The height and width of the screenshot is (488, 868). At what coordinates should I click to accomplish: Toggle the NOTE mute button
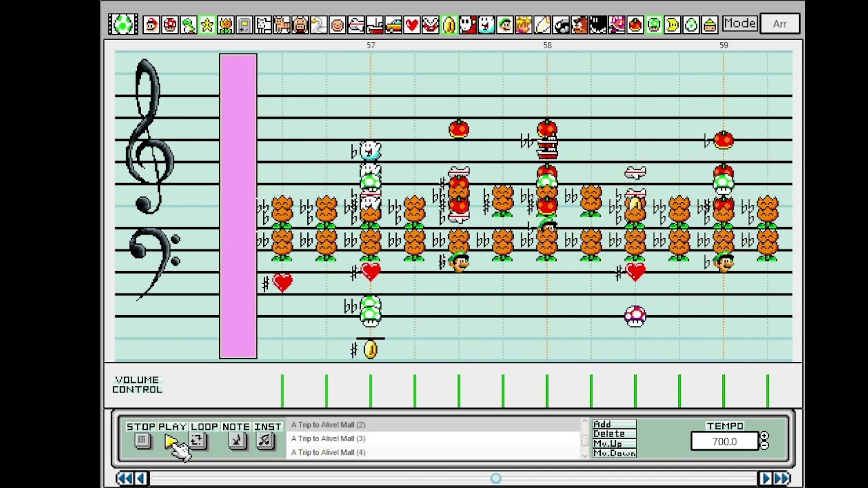click(x=236, y=441)
